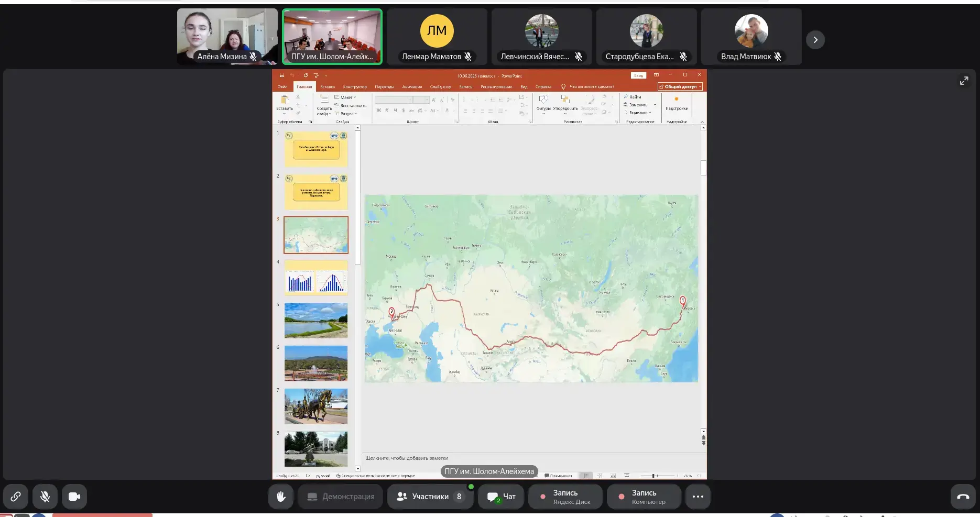This screenshot has height=517, width=980.
Task: Open the Файл tab in PowerPoint
Action: tap(282, 87)
